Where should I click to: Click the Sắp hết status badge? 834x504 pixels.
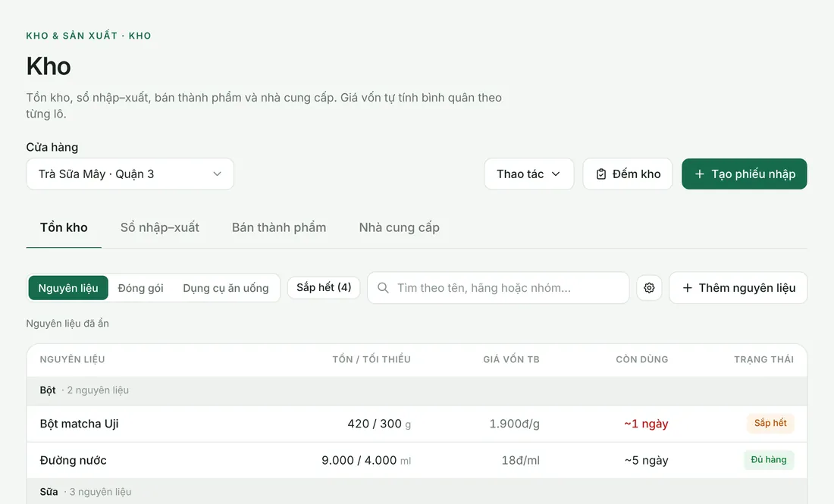(x=770, y=423)
